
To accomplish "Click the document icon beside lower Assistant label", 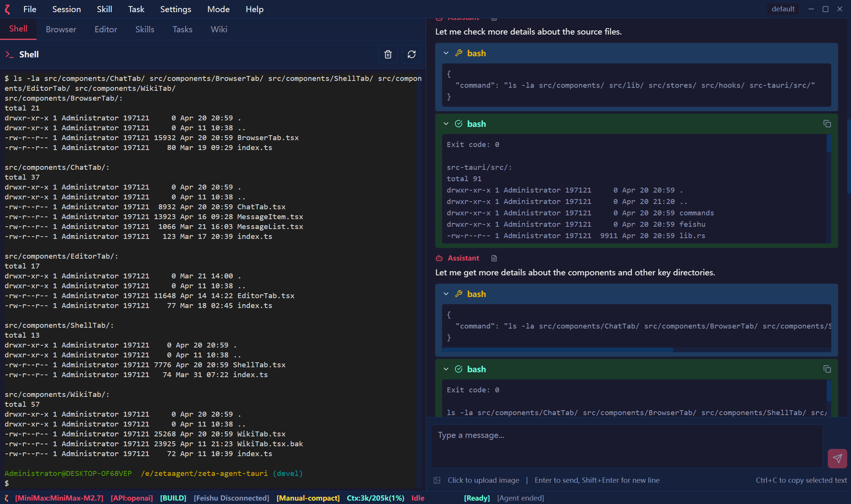I will [494, 258].
